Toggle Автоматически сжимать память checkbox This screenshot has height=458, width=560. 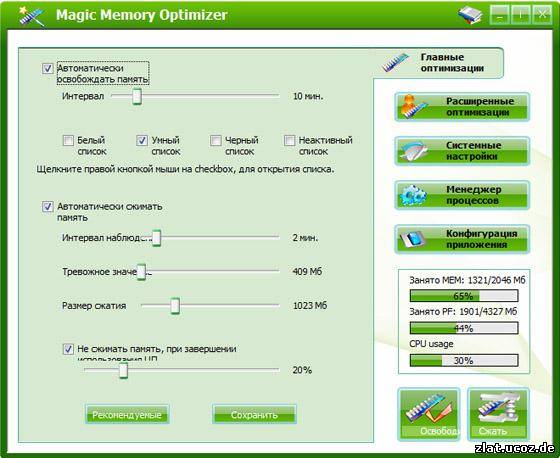[48, 206]
